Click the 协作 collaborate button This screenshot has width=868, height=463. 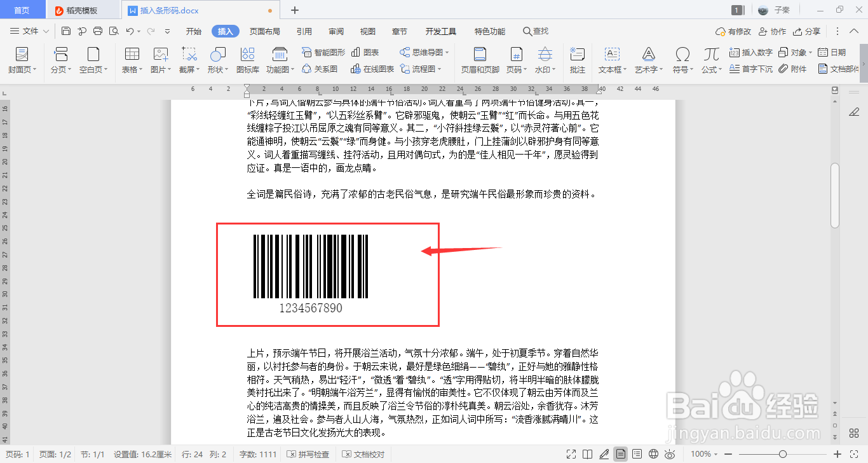coord(773,31)
